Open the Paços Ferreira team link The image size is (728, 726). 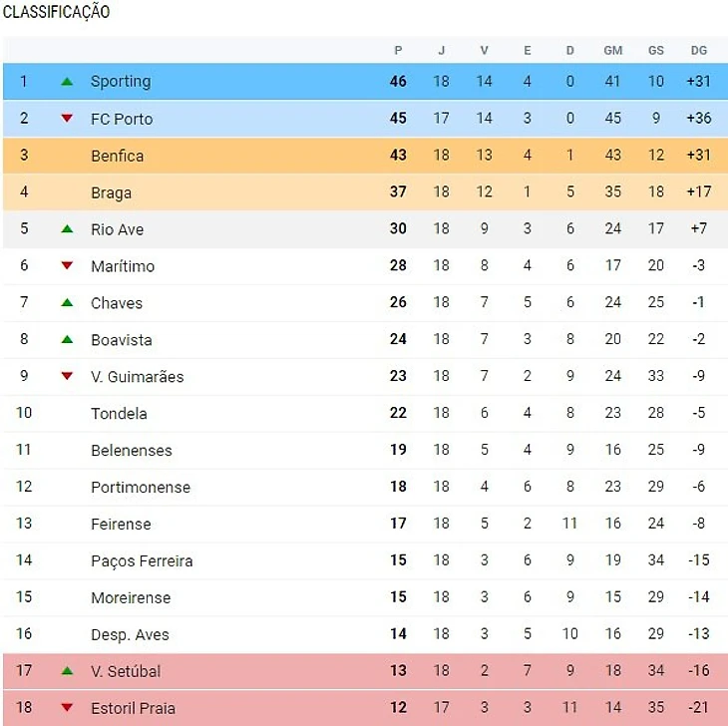pyautogui.click(x=142, y=561)
